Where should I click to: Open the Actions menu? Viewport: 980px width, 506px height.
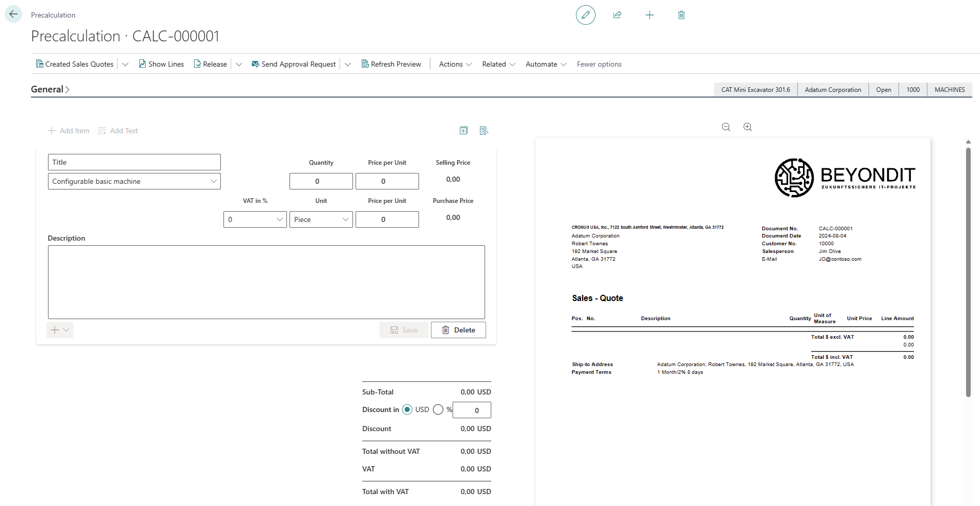(x=455, y=64)
